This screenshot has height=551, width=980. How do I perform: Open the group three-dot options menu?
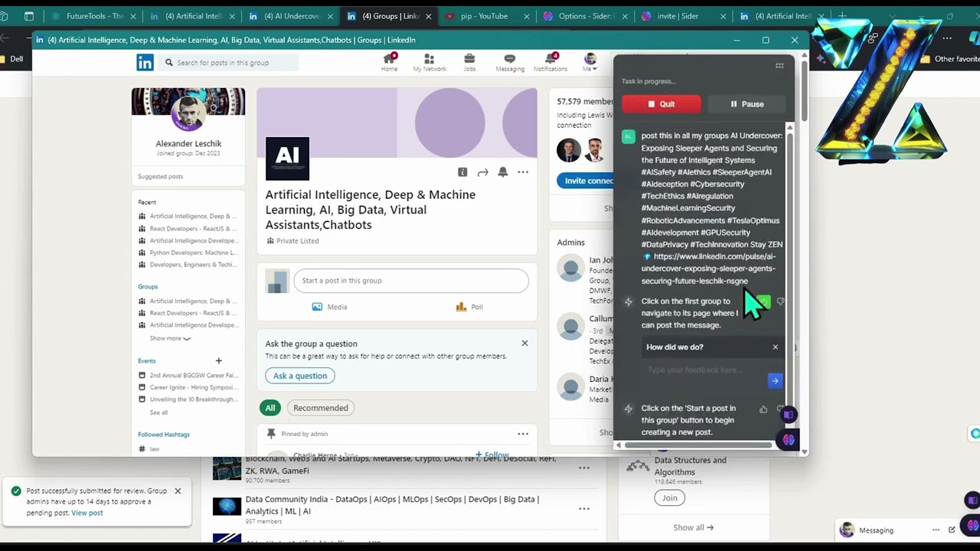[x=523, y=172]
